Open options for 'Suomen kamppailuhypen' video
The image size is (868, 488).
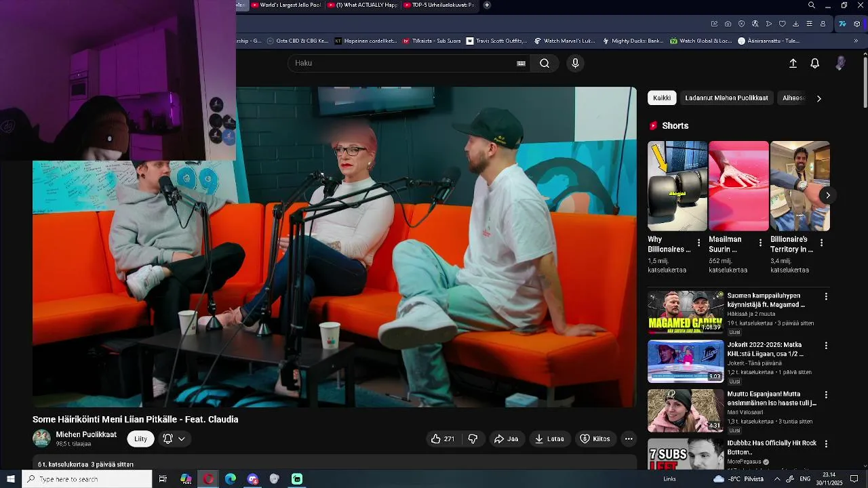(826, 296)
